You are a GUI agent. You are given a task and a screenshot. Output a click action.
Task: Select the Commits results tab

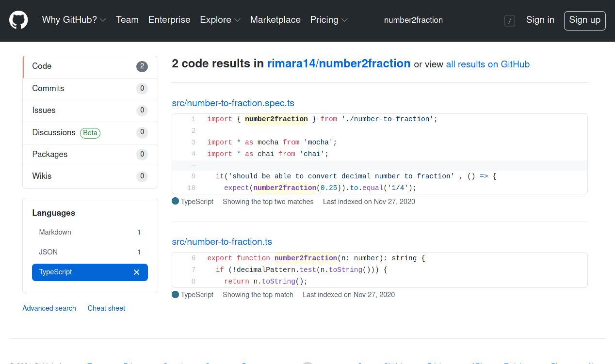pyautogui.click(x=90, y=89)
